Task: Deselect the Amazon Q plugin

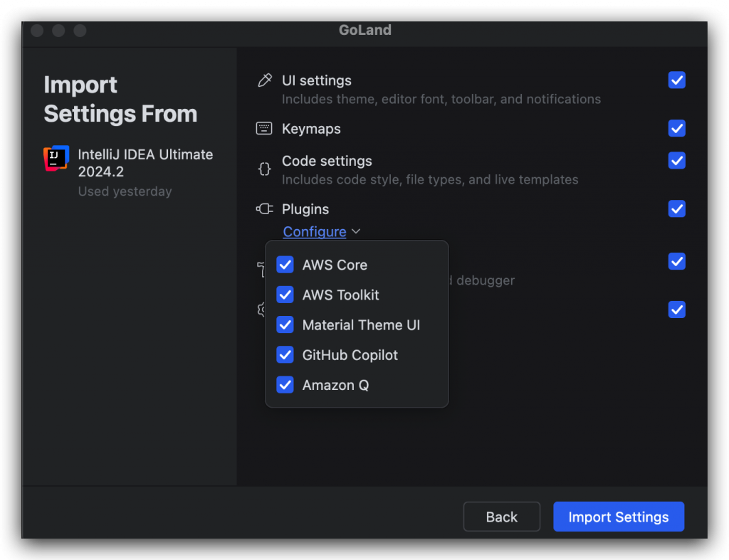Action: pos(285,385)
